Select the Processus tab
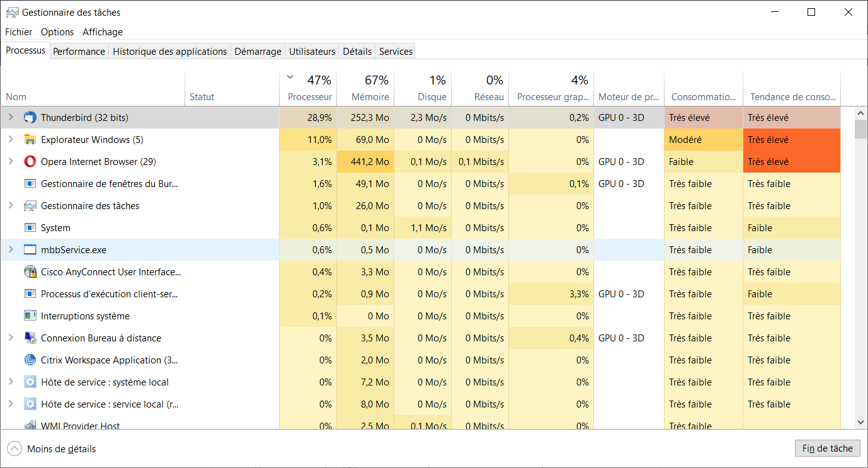 point(25,50)
